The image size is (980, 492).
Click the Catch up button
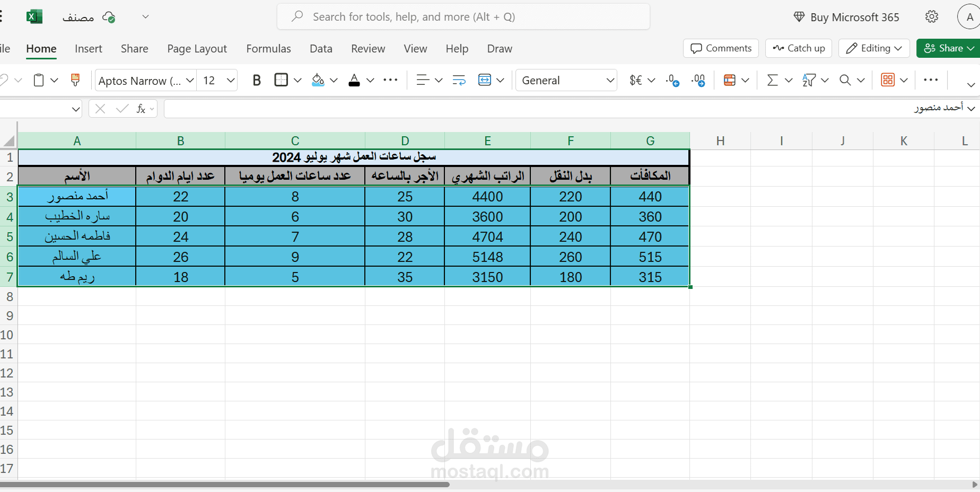[799, 48]
